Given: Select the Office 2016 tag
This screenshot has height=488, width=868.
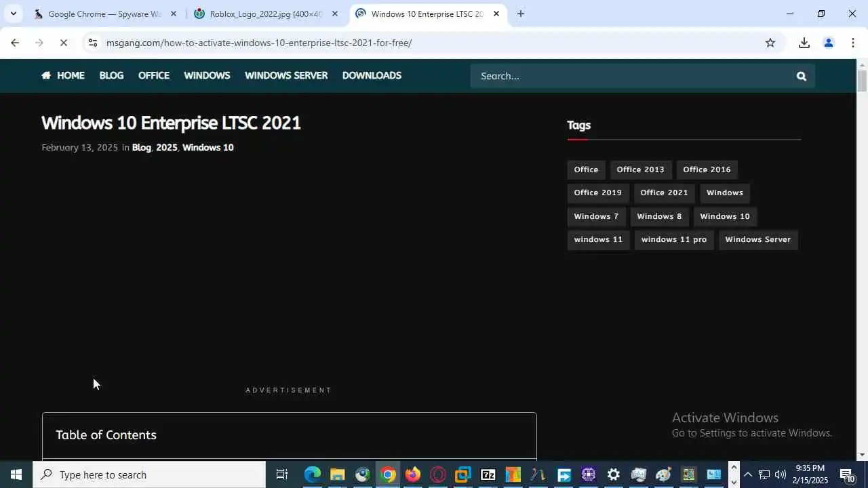Looking at the screenshot, I should [707, 169].
